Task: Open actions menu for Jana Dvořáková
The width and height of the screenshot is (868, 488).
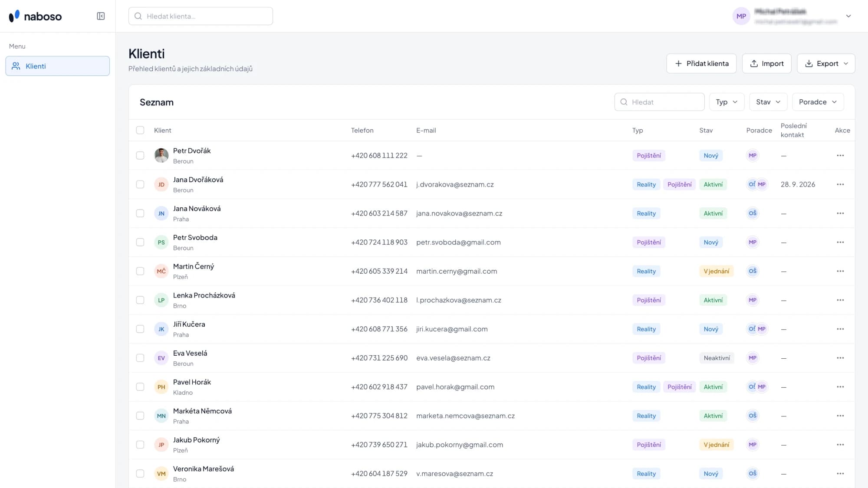Action: pos(840,184)
